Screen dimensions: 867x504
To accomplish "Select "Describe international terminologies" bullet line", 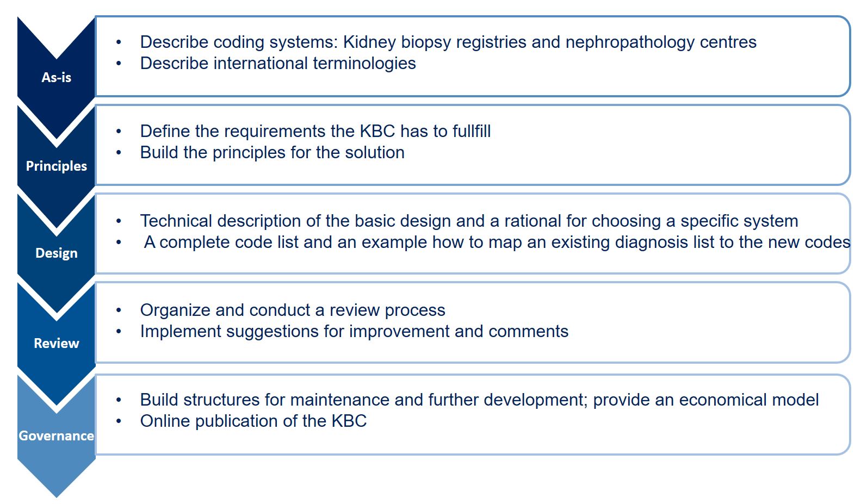I will 277,63.
